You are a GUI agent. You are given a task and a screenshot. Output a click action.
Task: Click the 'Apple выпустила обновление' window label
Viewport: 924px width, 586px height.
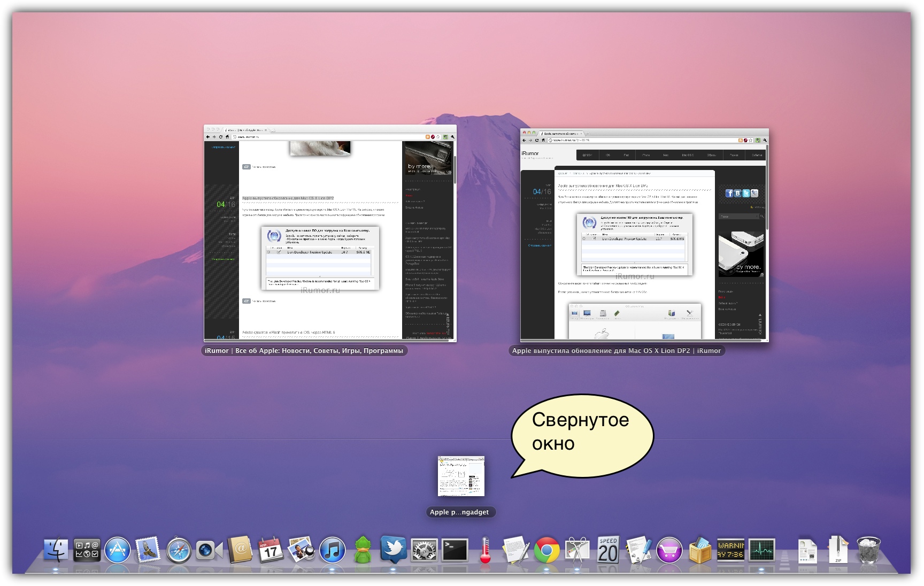(617, 351)
